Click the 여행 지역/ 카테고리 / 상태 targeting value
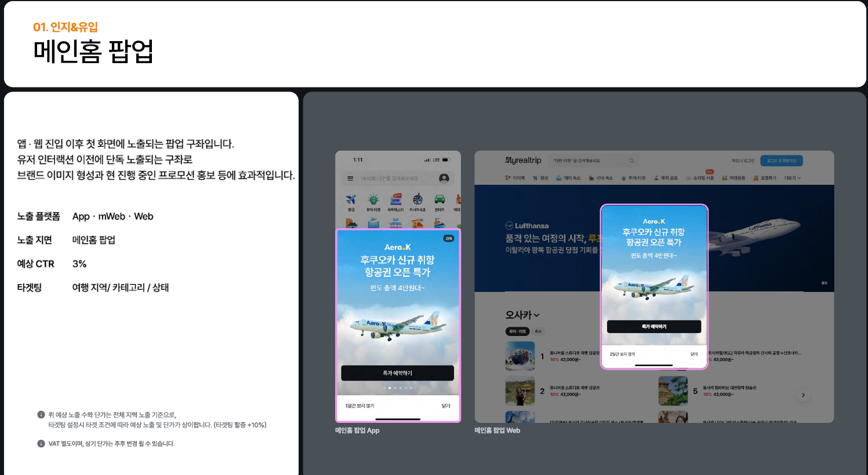Image resolution: width=868 pixels, height=475 pixels. click(x=121, y=287)
